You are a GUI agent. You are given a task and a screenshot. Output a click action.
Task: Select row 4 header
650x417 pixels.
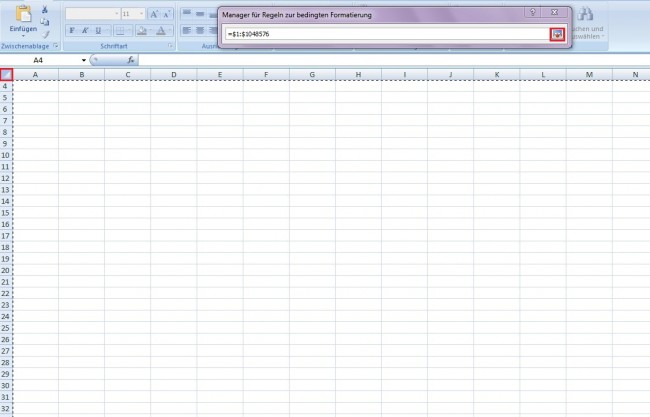[6, 86]
